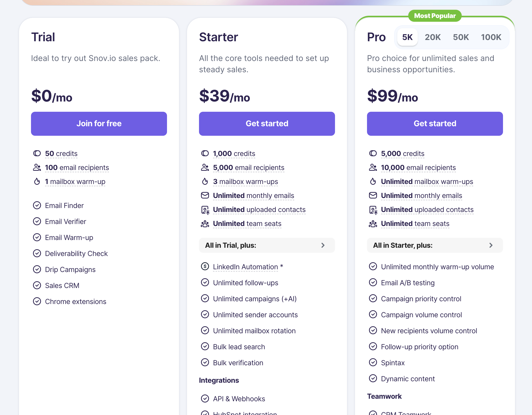Screen dimensions: 532x415
Task: Click the credits coin icon in Trial plan
Action: coord(37,153)
